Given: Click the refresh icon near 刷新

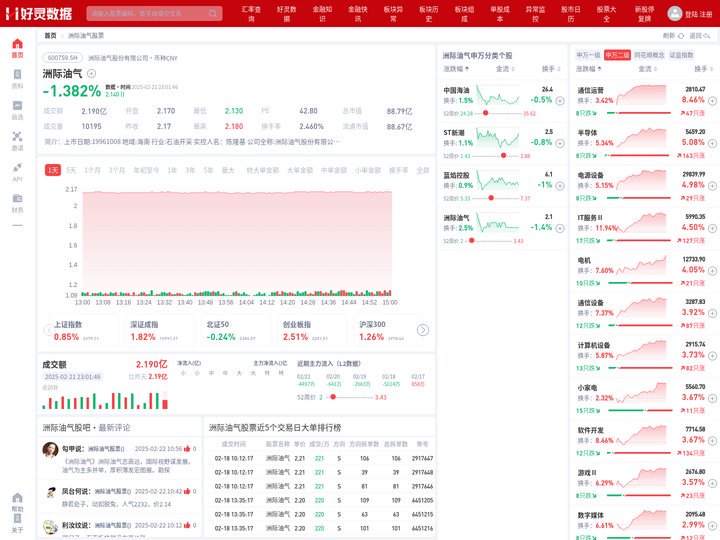Looking at the screenshot, I should (x=681, y=36).
